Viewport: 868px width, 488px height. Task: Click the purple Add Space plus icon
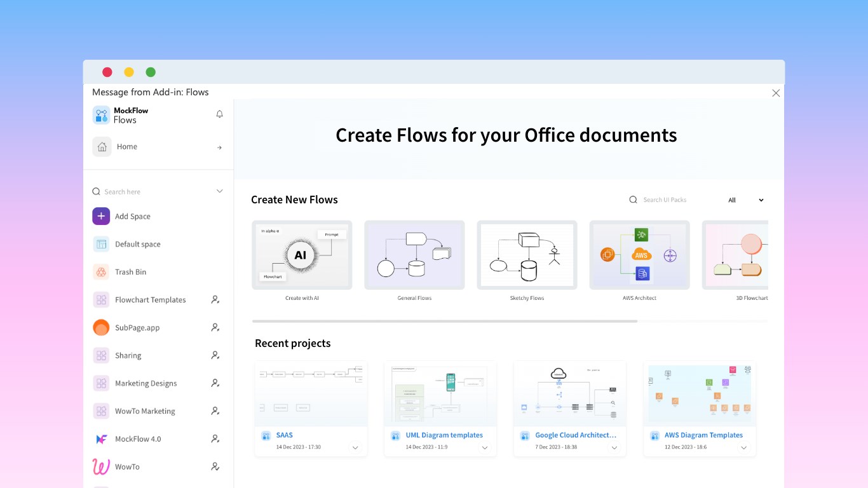(x=101, y=216)
